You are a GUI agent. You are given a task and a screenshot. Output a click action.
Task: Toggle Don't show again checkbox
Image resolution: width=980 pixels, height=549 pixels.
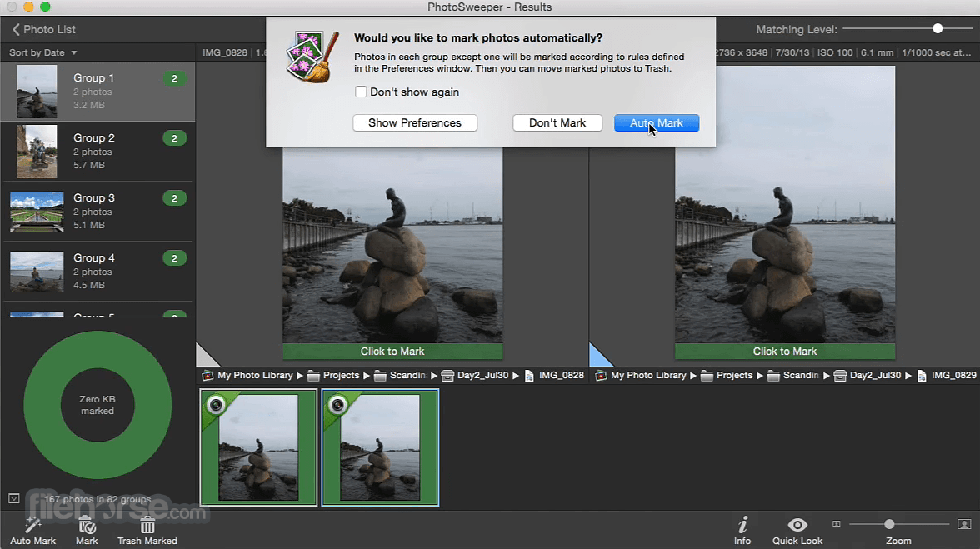pos(361,92)
